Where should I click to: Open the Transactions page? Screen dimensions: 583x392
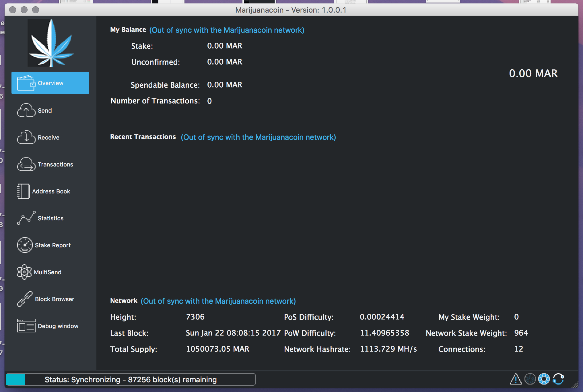coord(55,164)
